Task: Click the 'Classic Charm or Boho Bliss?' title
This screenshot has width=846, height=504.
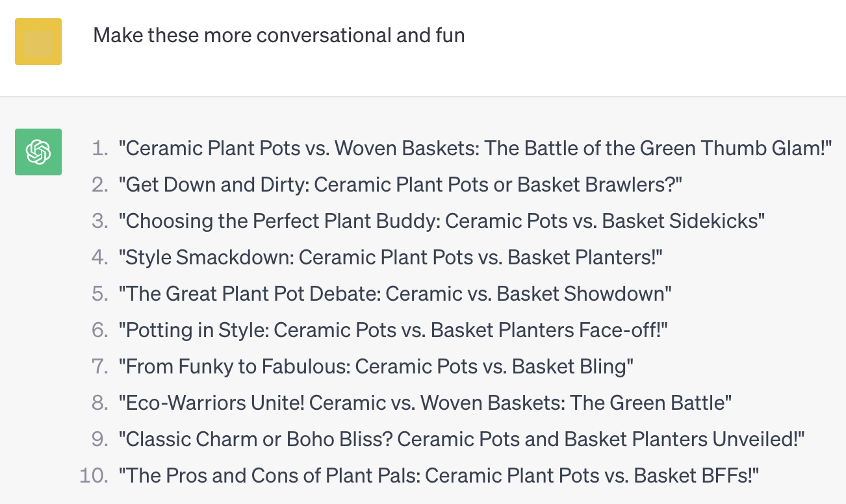Action: 462,440
